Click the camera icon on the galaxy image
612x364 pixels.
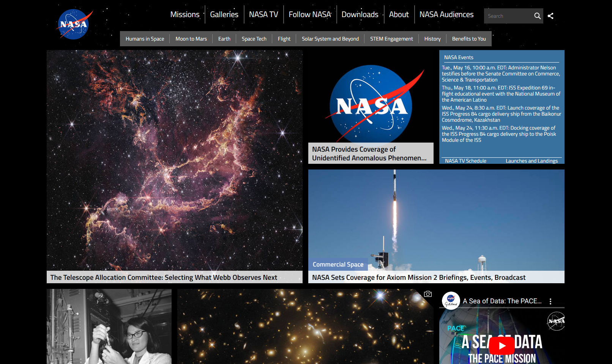pos(428,294)
